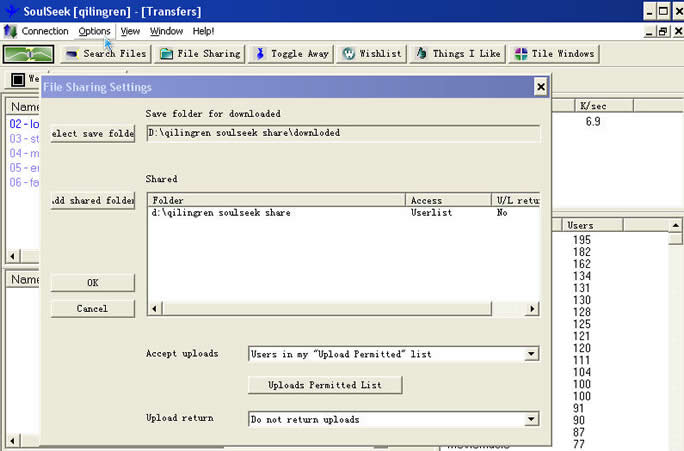Open the View menu
The width and height of the screenshot is (684, 451).
tap(130, 31)
